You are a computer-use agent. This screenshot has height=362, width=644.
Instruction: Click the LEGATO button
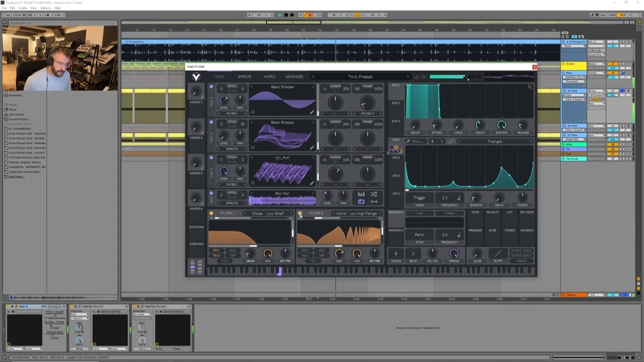point(521,261)
